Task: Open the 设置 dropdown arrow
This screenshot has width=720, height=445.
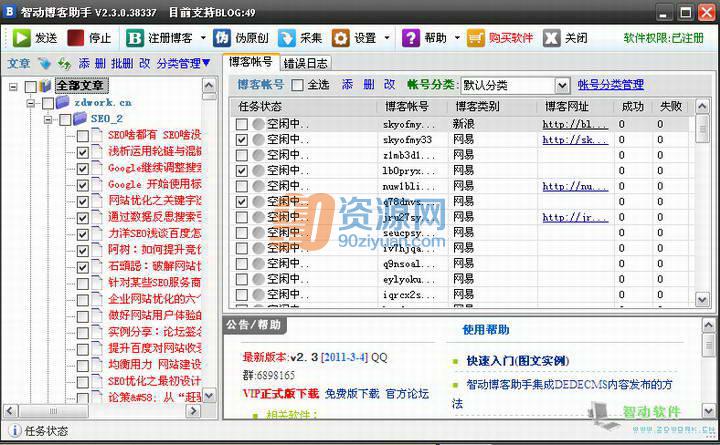Action: [x=387, y=38]
